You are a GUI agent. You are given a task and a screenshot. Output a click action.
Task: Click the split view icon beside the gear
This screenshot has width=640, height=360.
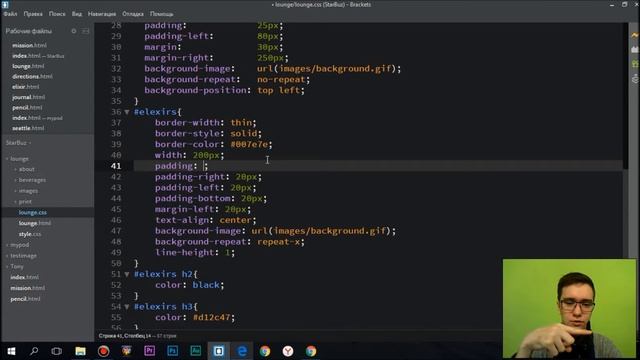point(86,31)
